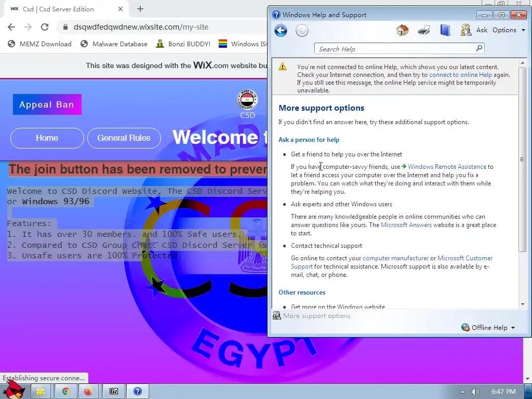
Task: Browse Help with the blue book icon
Action: [x=445, y=30]
